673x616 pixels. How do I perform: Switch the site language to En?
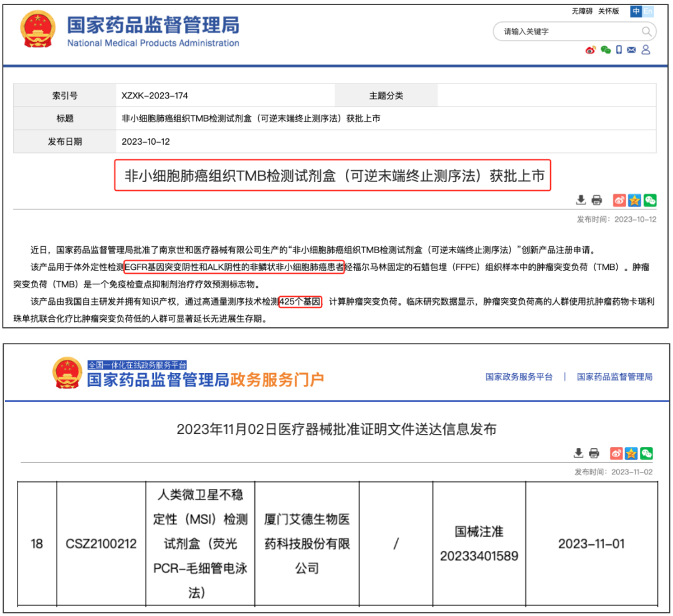pos(647,11)
